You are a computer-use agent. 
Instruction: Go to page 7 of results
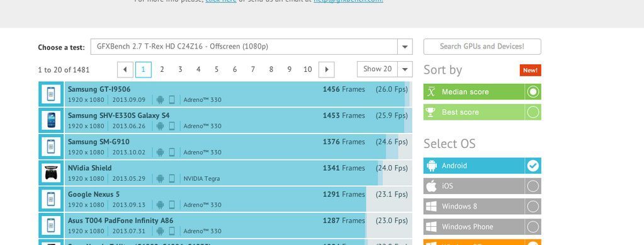click(252, 69)
